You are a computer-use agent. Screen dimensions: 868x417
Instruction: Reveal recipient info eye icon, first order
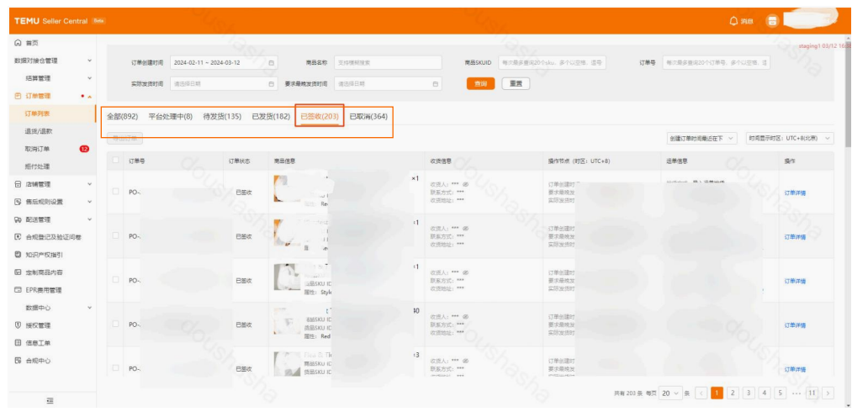pos(466,183)
